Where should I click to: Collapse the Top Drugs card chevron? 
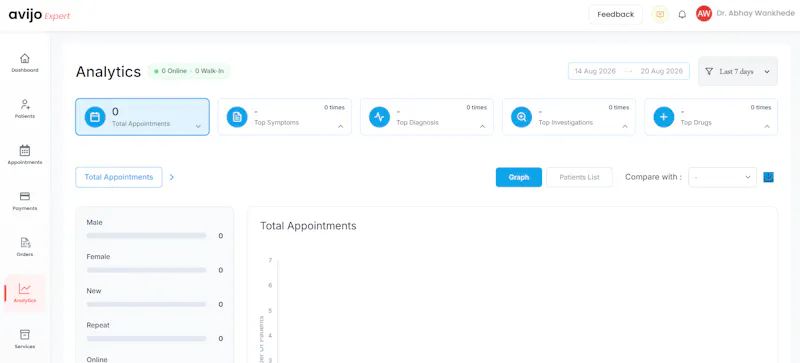(767, 126)
